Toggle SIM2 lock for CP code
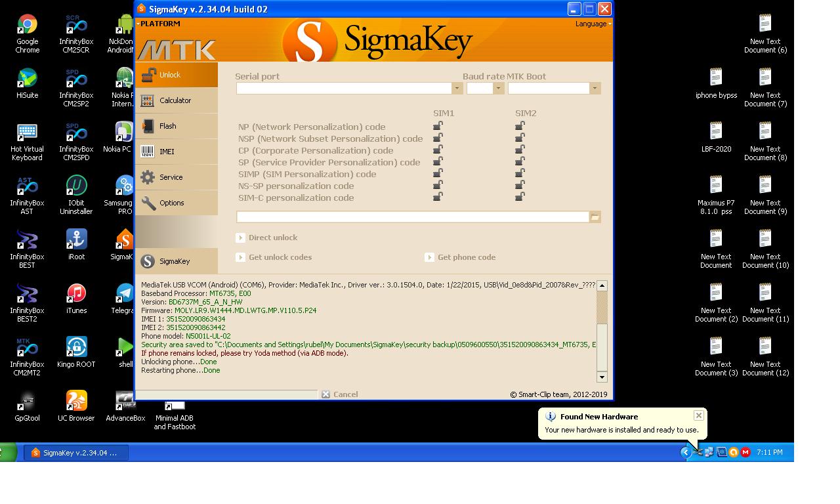This screenshot has height=504, width=840. [520, 150]
